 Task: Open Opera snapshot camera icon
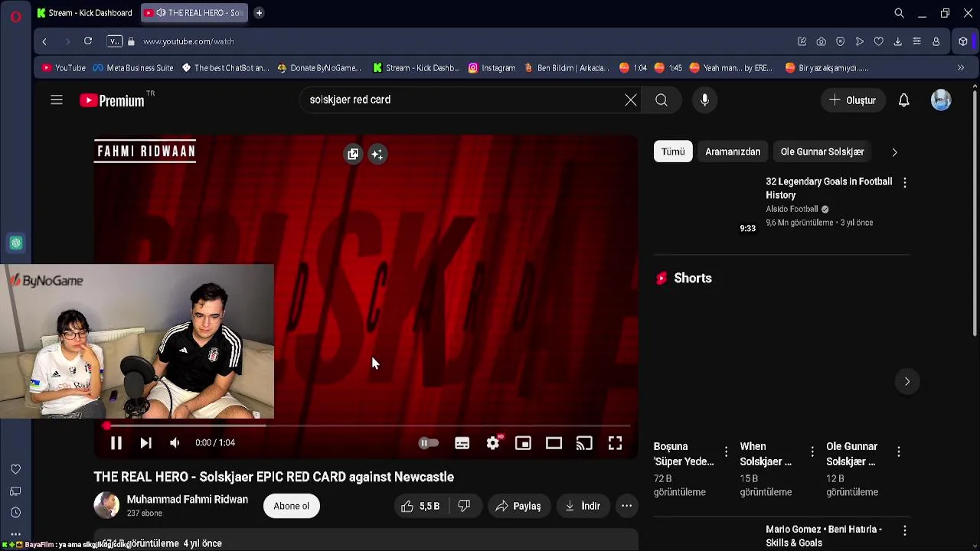click(821, 41)
